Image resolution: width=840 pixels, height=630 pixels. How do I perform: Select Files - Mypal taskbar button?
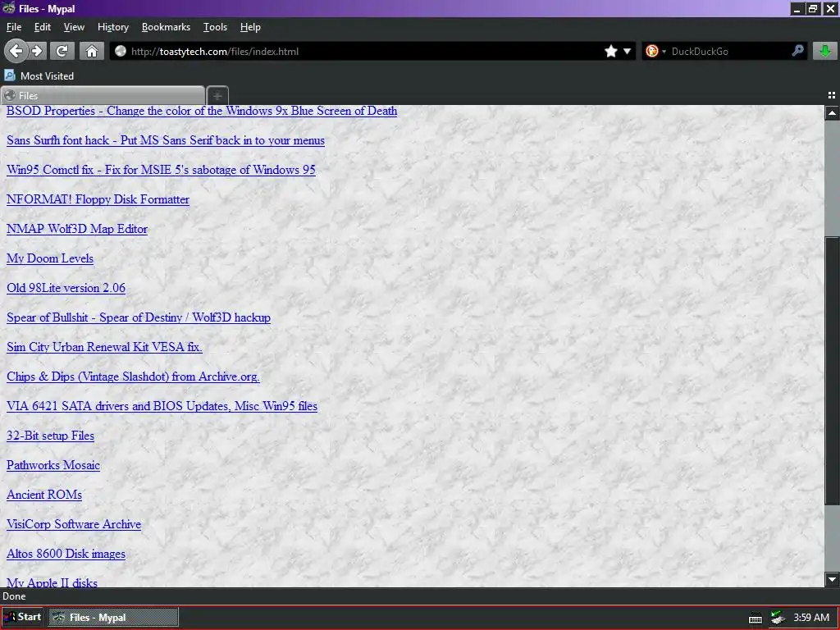[113, 617]
